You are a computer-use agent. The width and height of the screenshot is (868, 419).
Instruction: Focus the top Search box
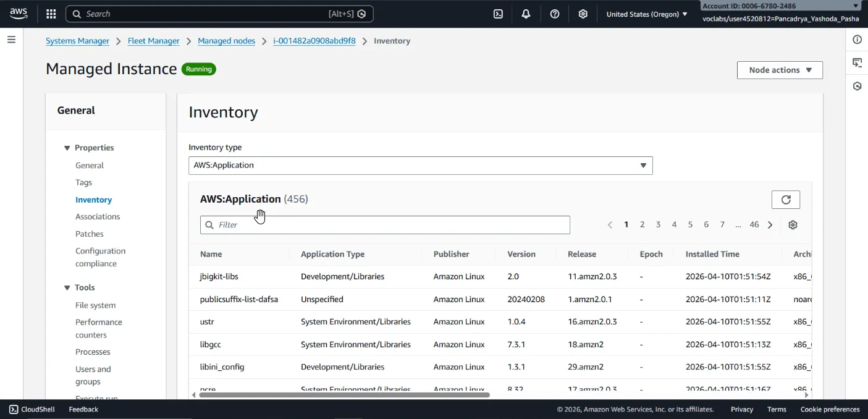(219, 14)
